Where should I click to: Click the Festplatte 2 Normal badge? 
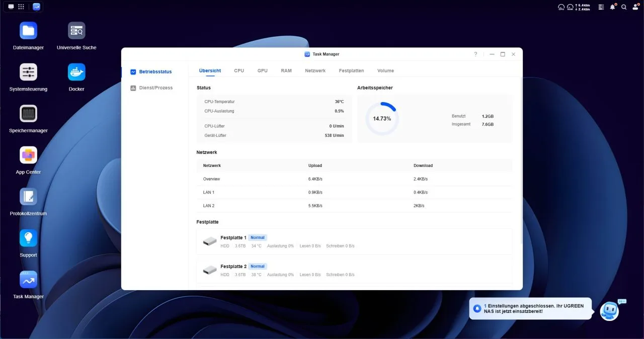[x=257, y=267]
